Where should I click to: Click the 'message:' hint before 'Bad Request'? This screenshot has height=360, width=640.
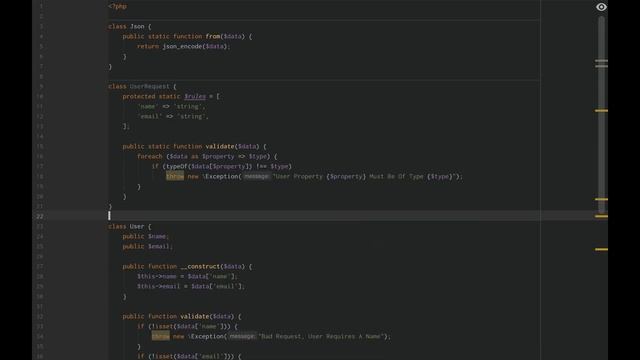[242, 336]
